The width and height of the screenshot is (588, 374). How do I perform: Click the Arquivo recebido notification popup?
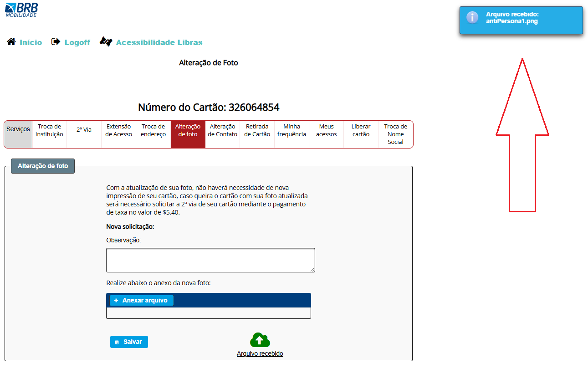521,20
